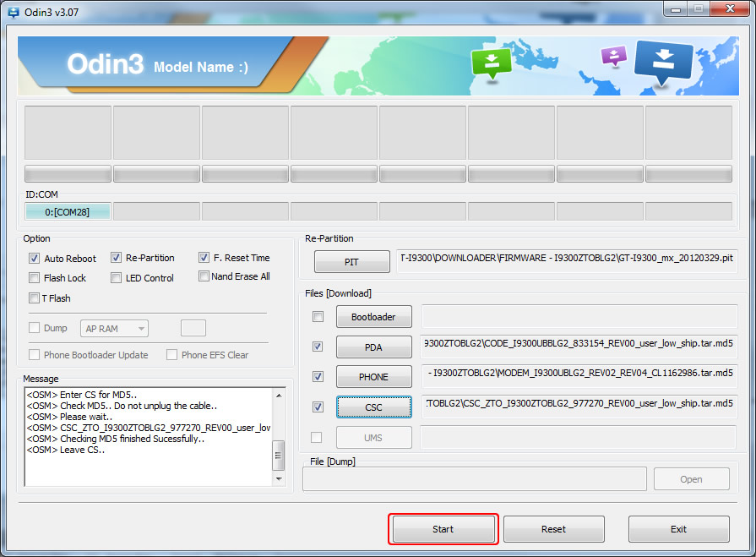Click the Message log scroll up arrow

[x=279, y=396]
